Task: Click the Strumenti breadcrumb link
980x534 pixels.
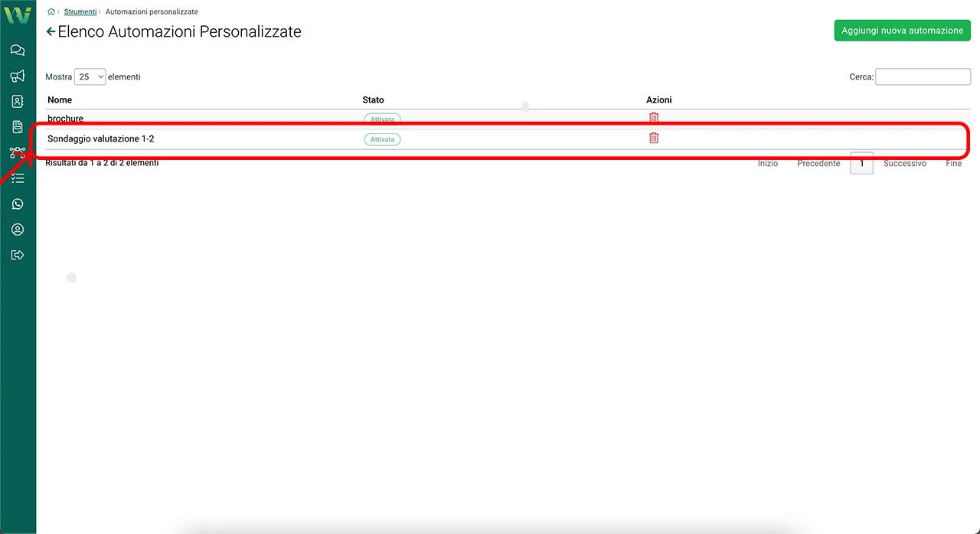Action: click(80, 11)
